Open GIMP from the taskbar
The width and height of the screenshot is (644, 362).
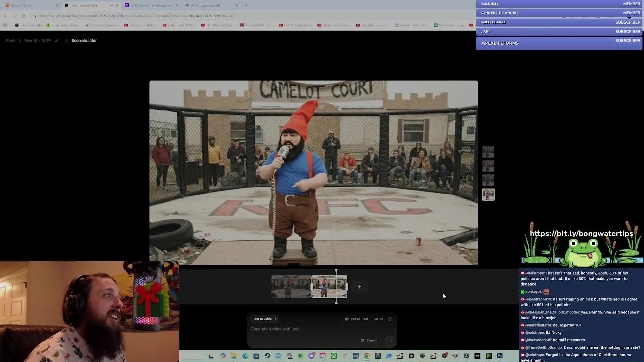pos(455,356)
